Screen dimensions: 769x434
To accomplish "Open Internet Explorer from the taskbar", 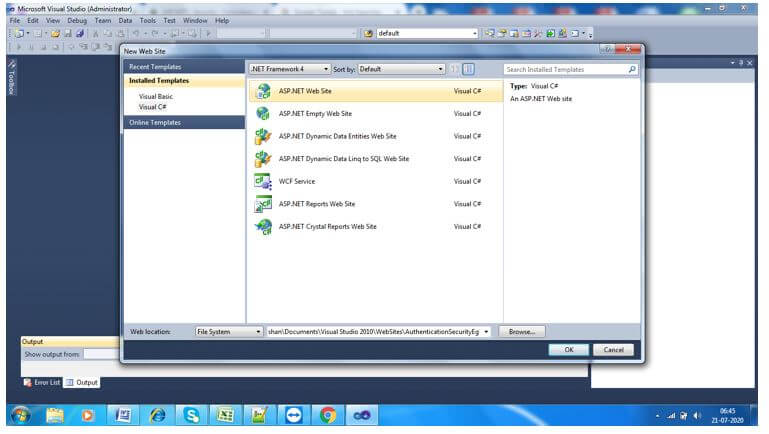I will (x=157, y=415).
